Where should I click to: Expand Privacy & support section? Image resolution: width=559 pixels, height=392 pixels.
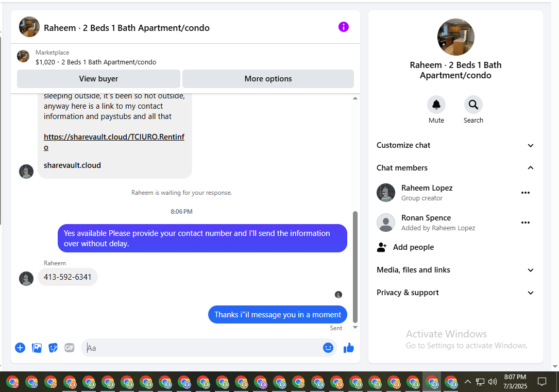tap(455, 293)
